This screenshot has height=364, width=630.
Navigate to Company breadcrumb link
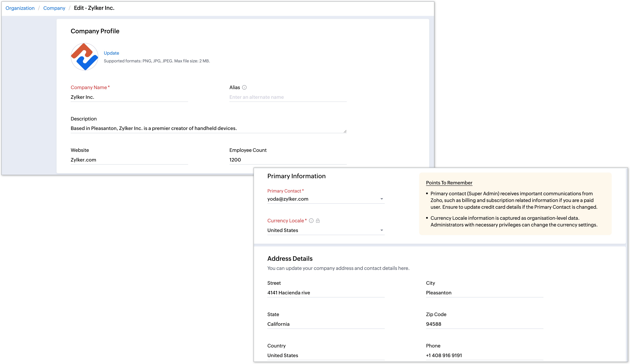click(x=54, y=8)
